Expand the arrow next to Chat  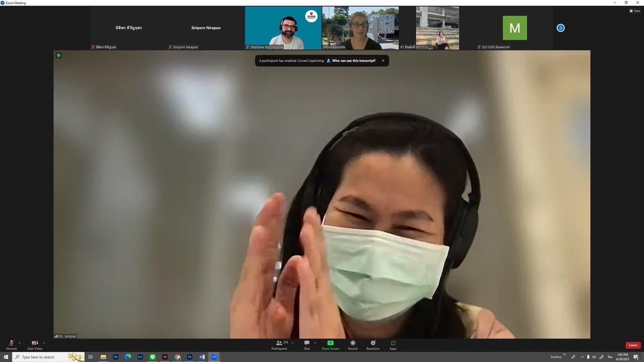(x=315, y=343)
